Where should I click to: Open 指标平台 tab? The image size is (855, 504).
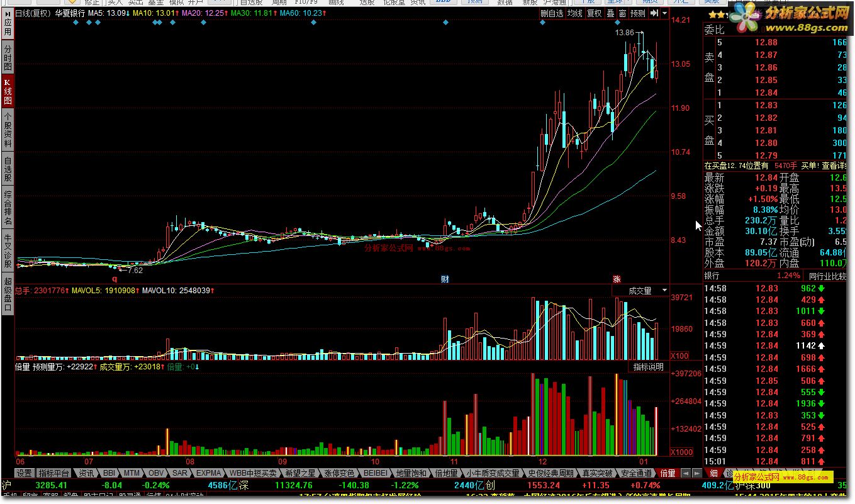tap(53, 473)
